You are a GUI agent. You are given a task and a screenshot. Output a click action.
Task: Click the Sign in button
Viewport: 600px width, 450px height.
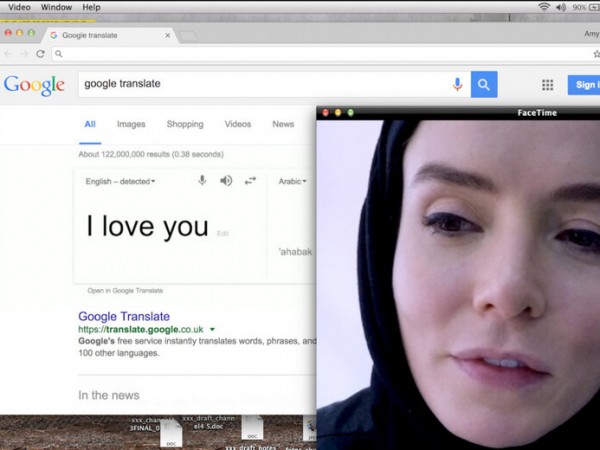[584, 85]
